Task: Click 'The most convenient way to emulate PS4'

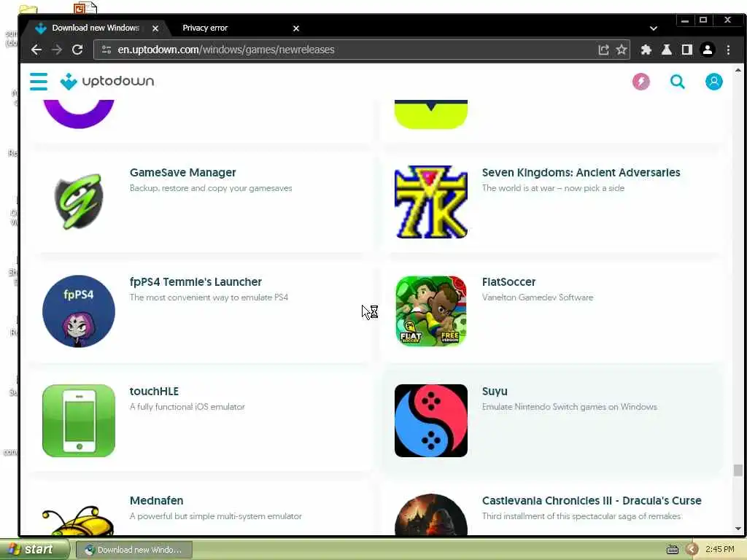Action: 209,297
